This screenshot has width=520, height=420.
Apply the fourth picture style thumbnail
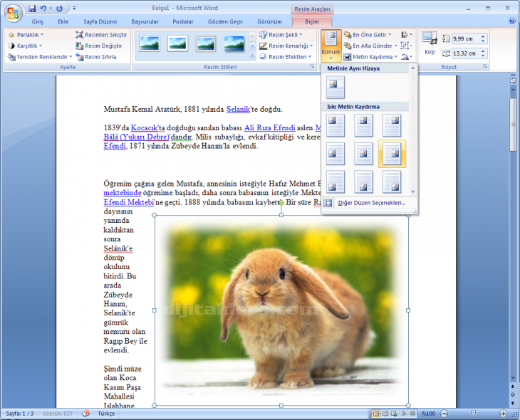(234, 43)
